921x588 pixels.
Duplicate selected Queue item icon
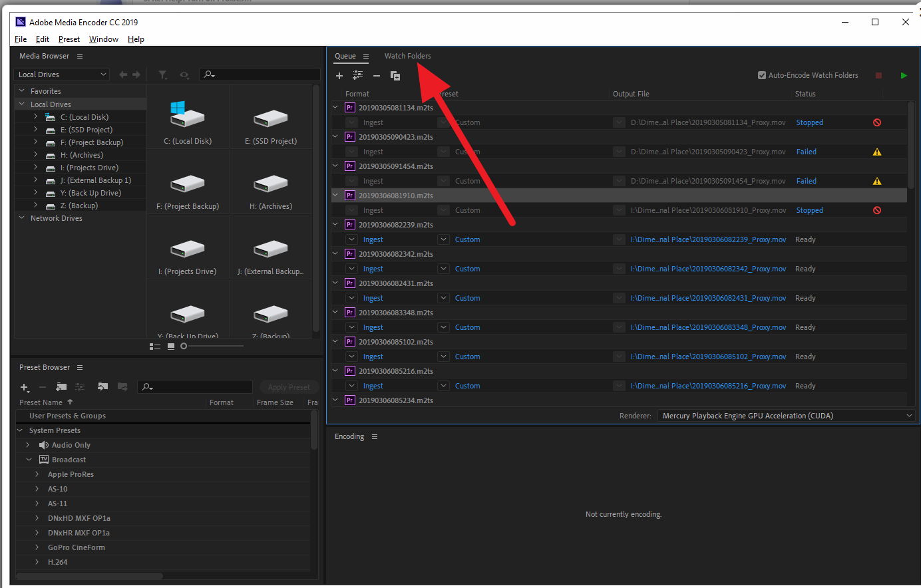click(x=395, y=76)
